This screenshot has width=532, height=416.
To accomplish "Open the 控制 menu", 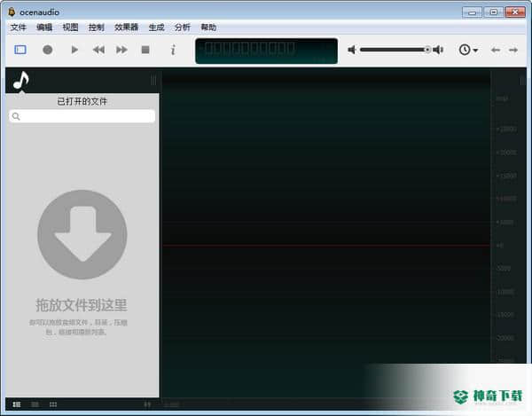I will coord(96,27).
